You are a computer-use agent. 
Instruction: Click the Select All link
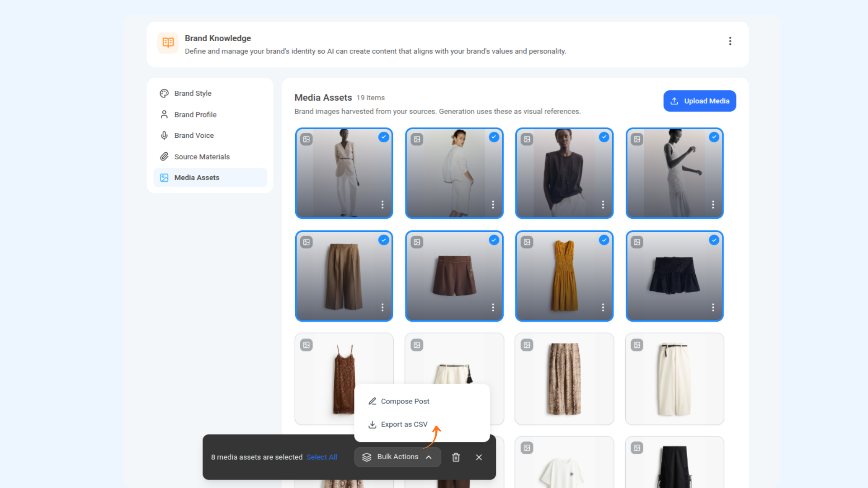pos(322,457)
